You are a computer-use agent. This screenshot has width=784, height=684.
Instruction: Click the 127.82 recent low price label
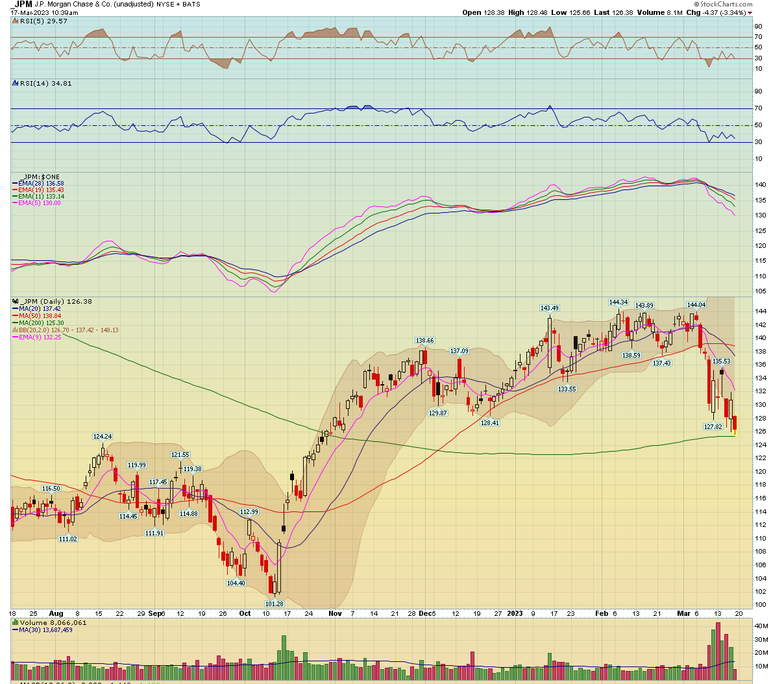tap(713, 427)
